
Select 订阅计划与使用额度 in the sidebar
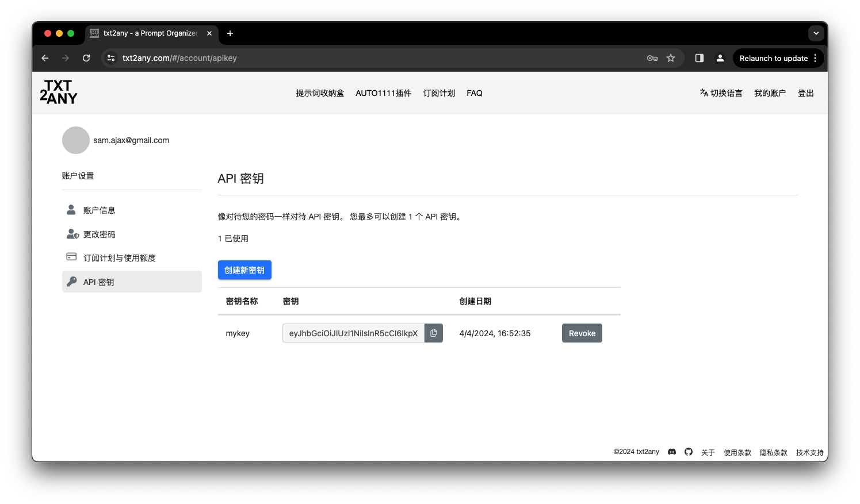coord(132,258)
